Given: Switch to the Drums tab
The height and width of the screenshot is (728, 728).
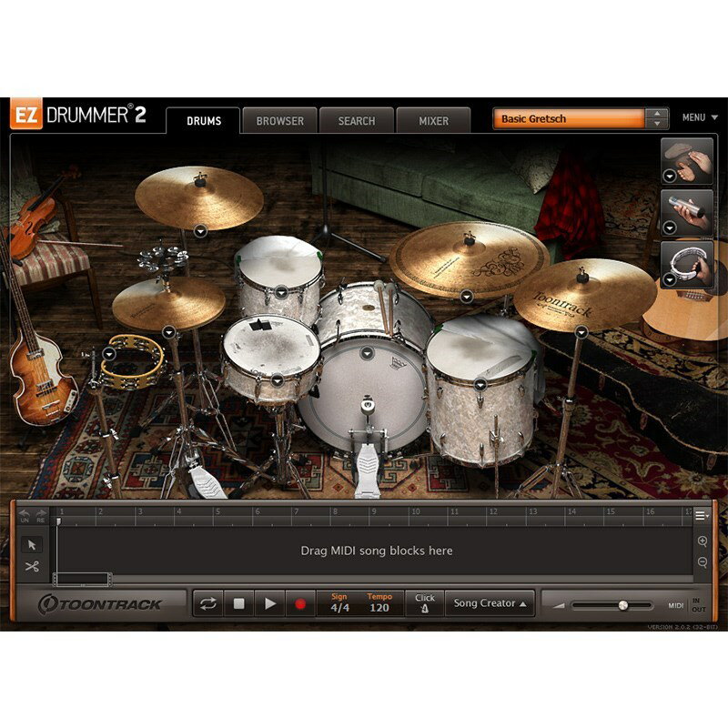Looking at the screenshot, I should pos(203,121).
